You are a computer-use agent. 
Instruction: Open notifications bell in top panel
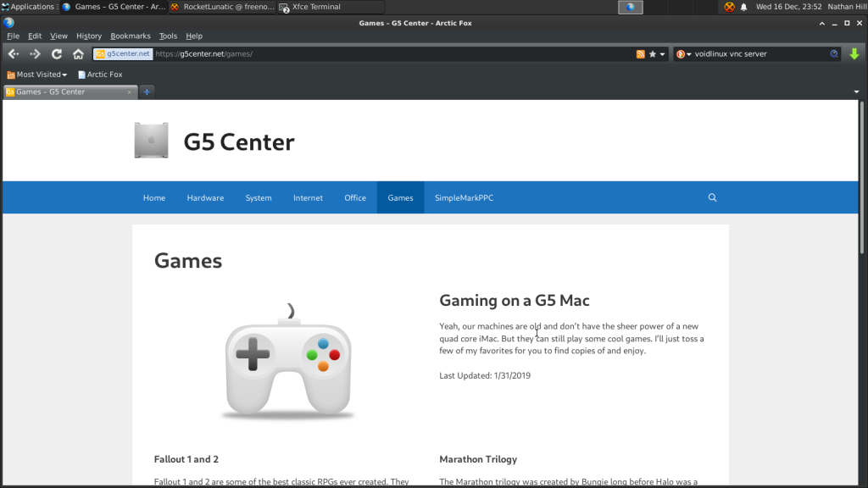(x=744, y=7)
